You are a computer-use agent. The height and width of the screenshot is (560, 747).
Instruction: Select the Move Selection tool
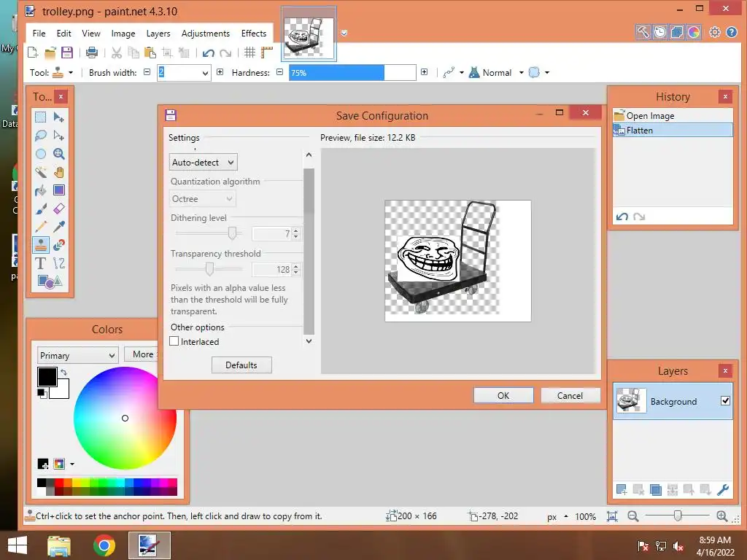point(58,136)
